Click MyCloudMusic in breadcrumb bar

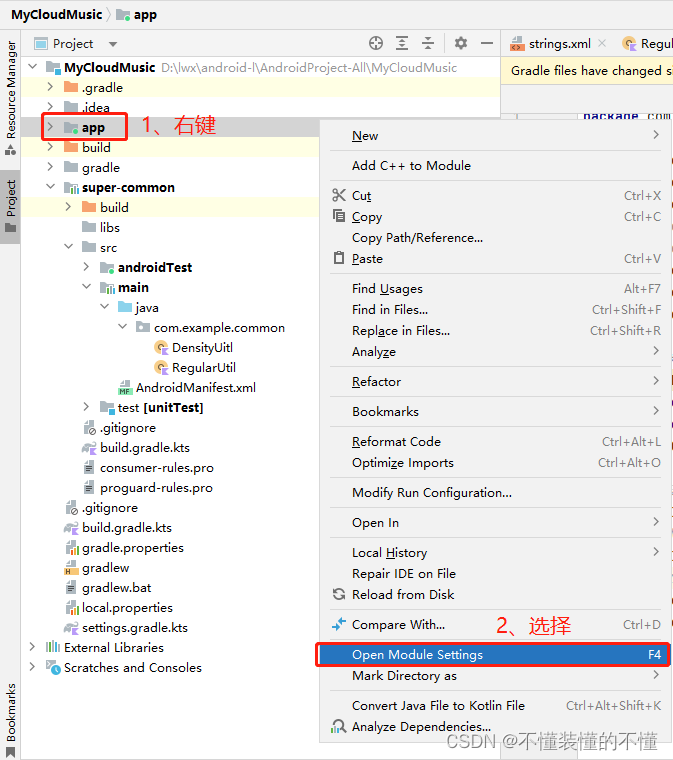pos(57,15)
